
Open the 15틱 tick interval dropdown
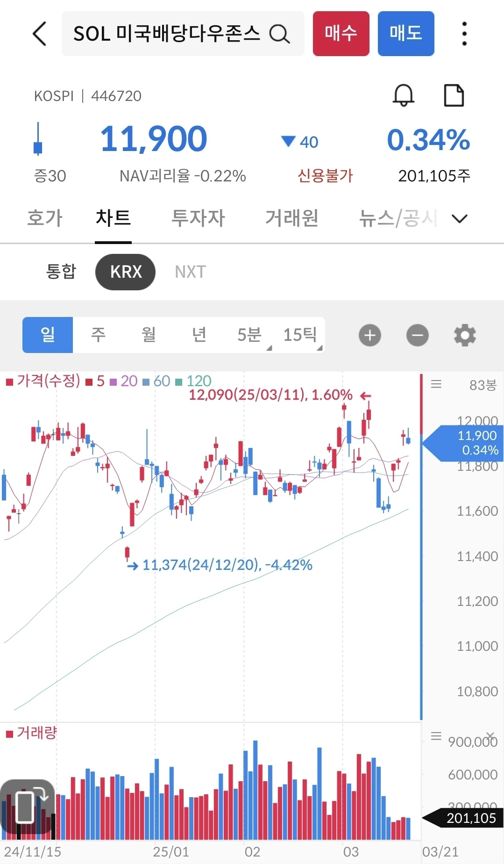(x=300, y=335)
